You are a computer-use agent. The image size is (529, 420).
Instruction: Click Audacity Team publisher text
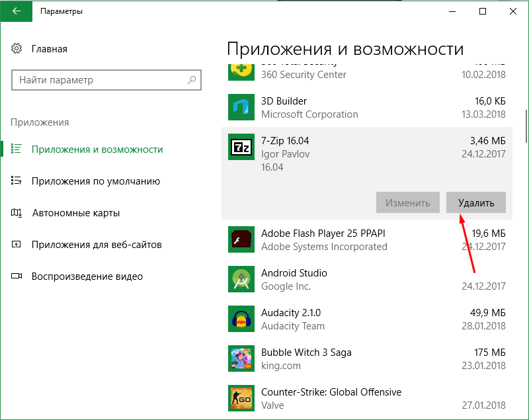pyautogui.click(x=293, y=326)
